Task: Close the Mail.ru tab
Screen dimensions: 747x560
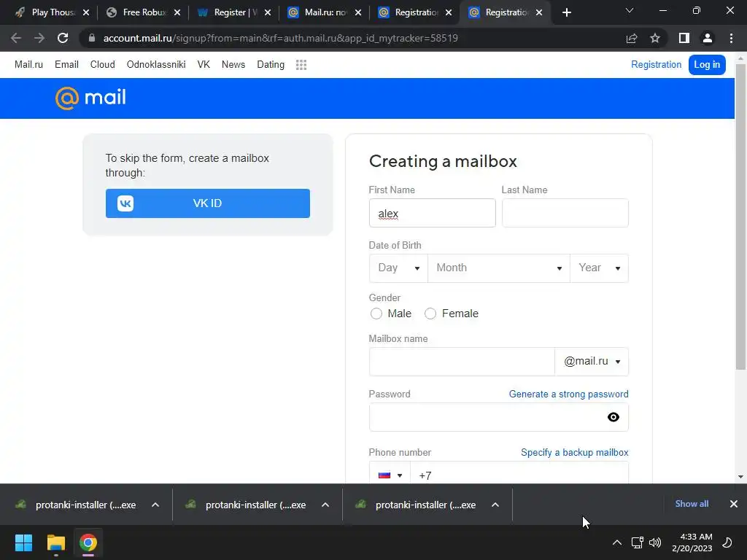Action: click(x=358, y=12)
